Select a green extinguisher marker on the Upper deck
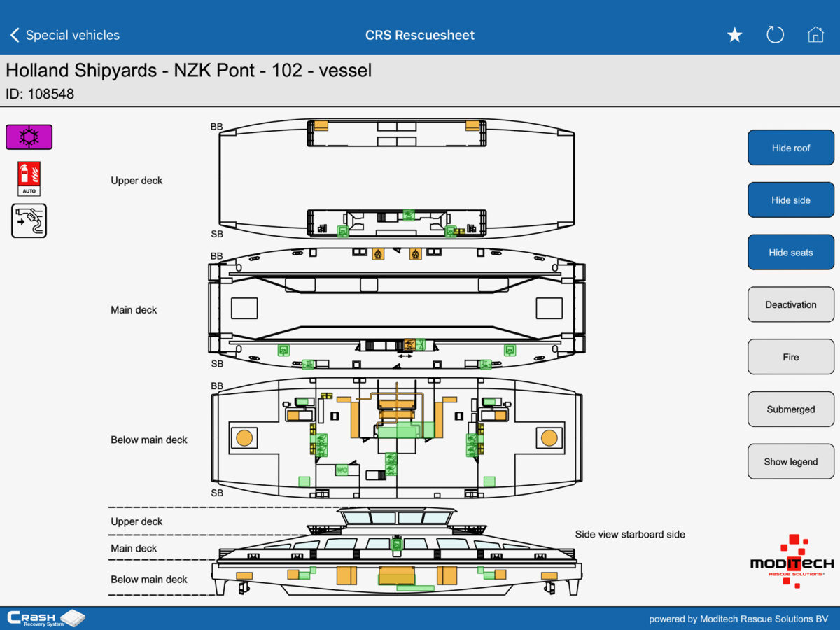The image size is (840, 630). click(409, 216)
